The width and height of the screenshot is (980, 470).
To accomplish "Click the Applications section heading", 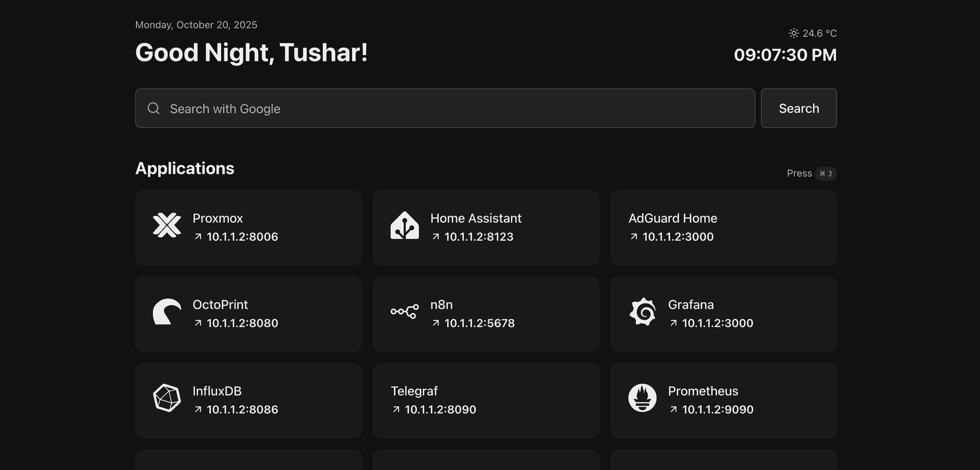I will 185,169.
